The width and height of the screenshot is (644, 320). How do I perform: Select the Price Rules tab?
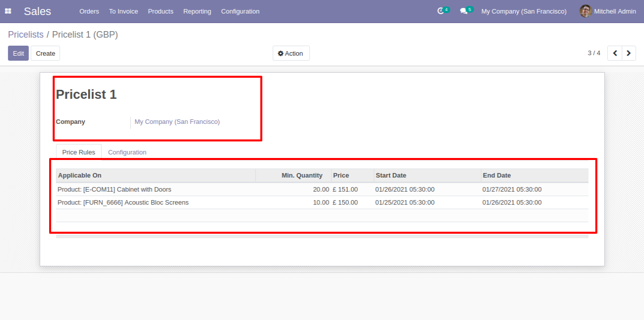tap(79, 152)
